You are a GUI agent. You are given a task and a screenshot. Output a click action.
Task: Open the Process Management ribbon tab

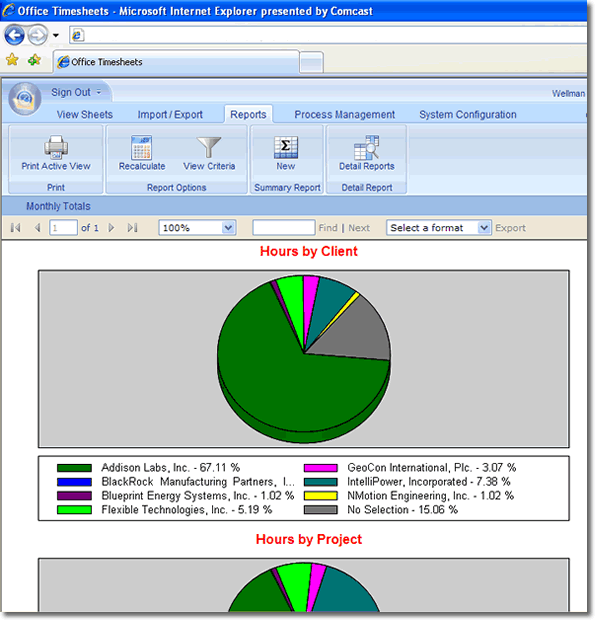pos(344,115)
